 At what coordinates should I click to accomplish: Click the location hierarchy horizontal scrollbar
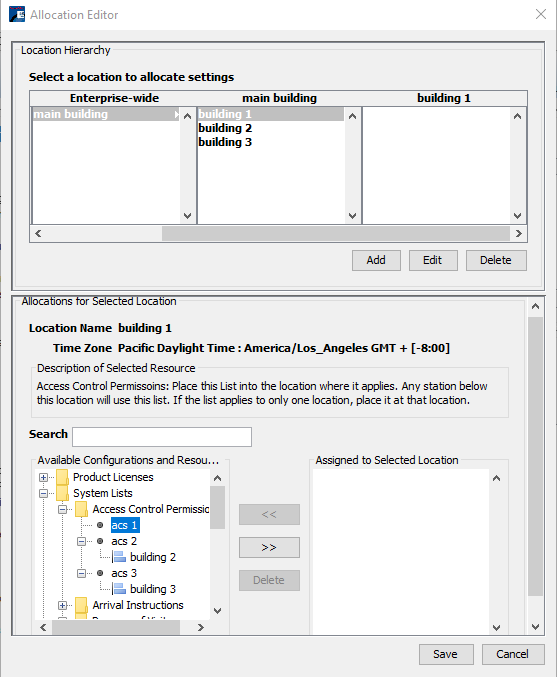click(278, 234)
